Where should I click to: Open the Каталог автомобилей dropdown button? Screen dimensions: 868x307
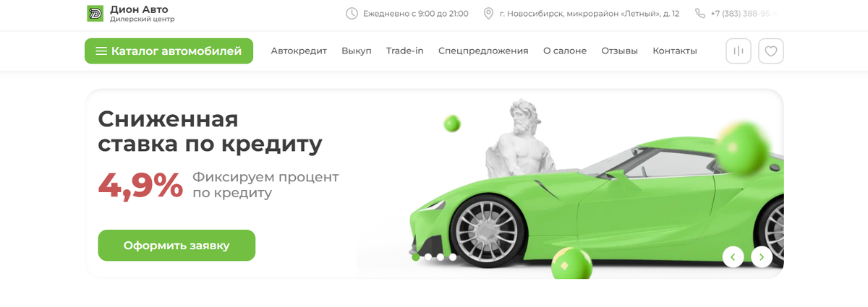[169, 51]
